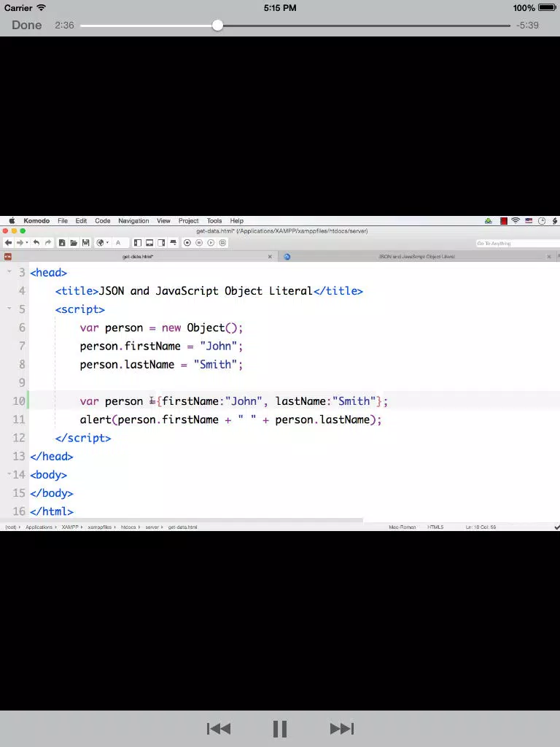Switch to JSON and JavaScript Object Literal tab
Screen dimensions: 560x747
coord(416,256)
